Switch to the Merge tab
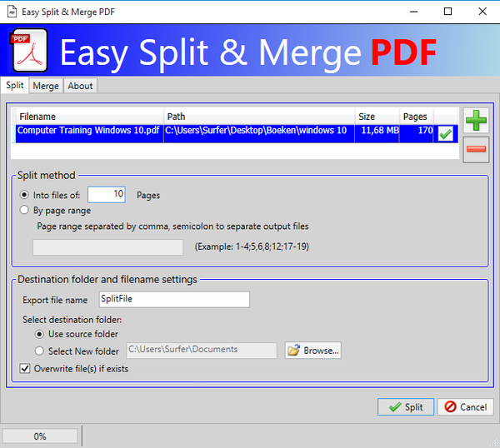This screenshot has height=448, width=500. 46,86
